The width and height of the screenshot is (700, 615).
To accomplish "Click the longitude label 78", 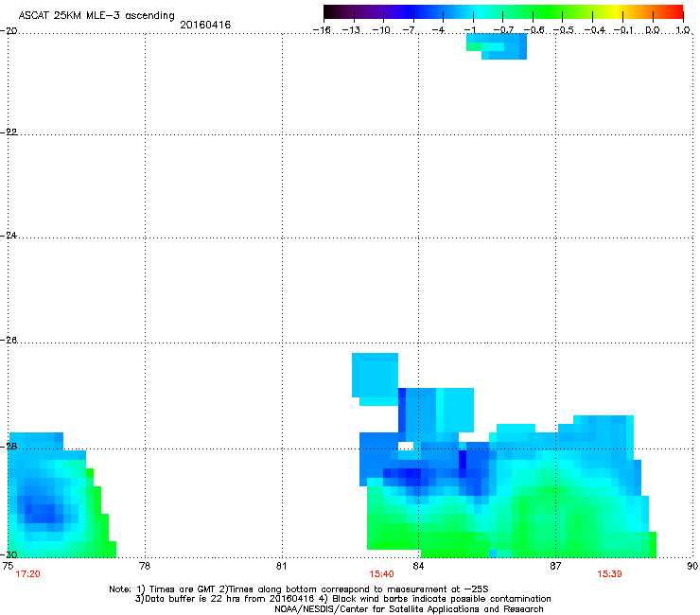I will point(145,566).
